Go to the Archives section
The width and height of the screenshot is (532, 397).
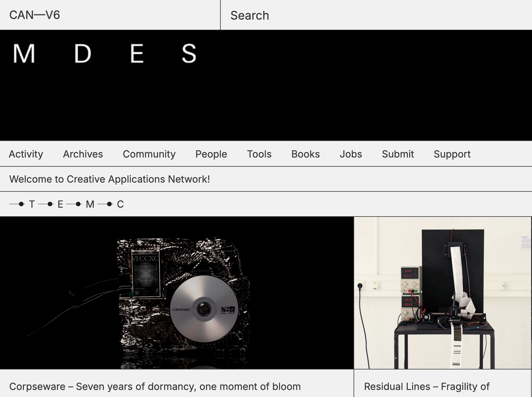pos(83,154)
